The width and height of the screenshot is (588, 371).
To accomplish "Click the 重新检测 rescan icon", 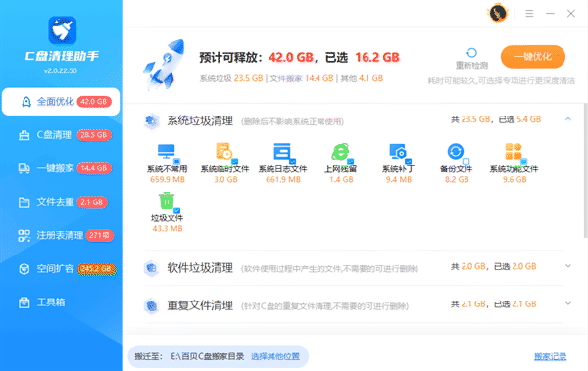I will click(471, 53).
